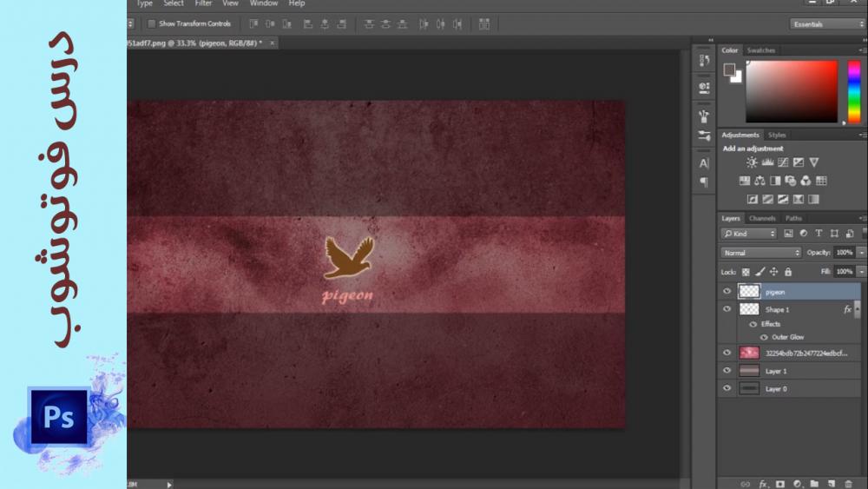Add a Levels adjustment
This screenshot has height=489, width=868.
767,162
